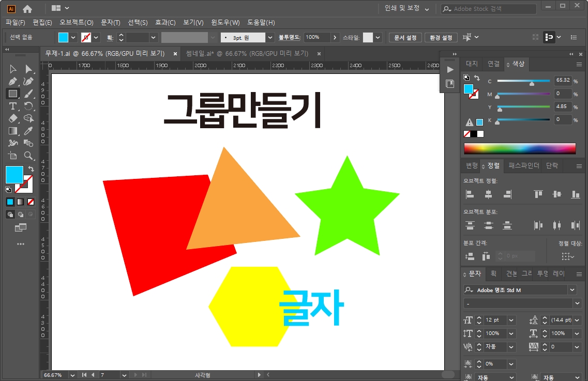Click the play button in side dock
Screen dimensions: 588x381
450,70
